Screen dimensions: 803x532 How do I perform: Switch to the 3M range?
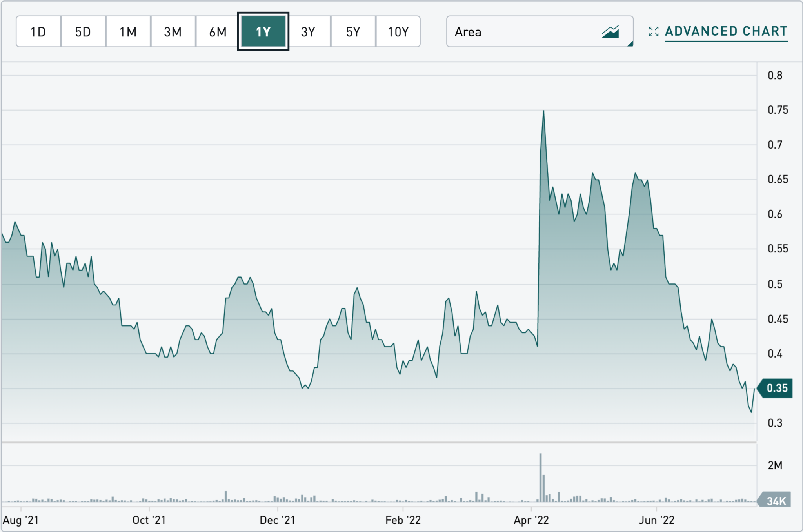(x=173, y=32)
